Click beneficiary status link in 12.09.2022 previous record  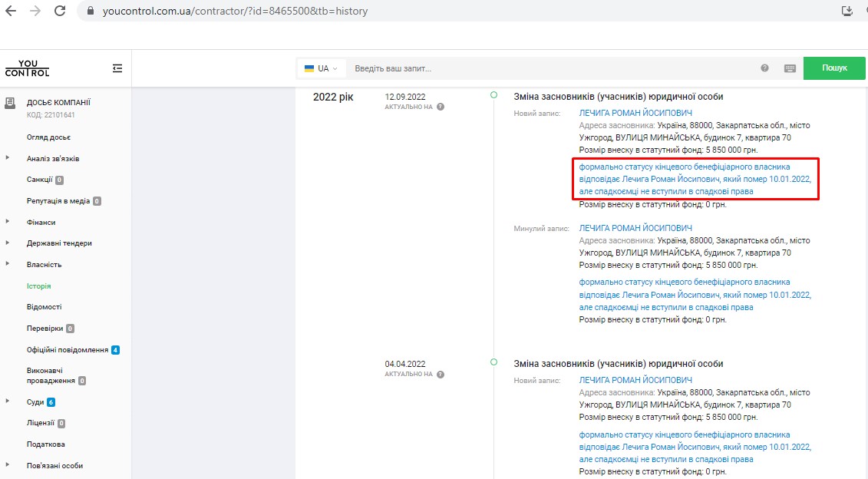(695, 295)
